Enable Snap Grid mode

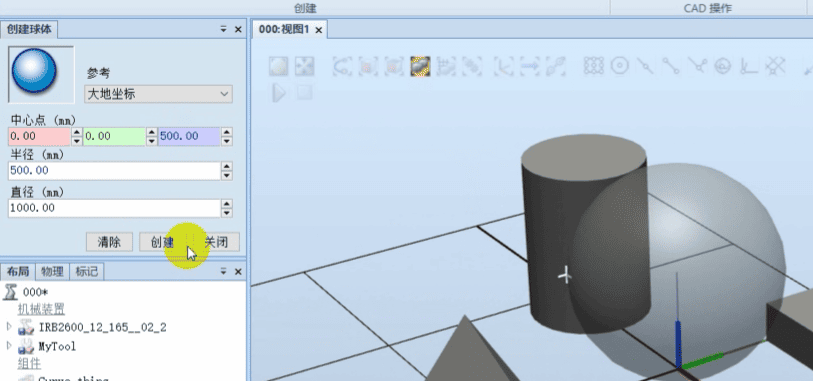point(775,66)
